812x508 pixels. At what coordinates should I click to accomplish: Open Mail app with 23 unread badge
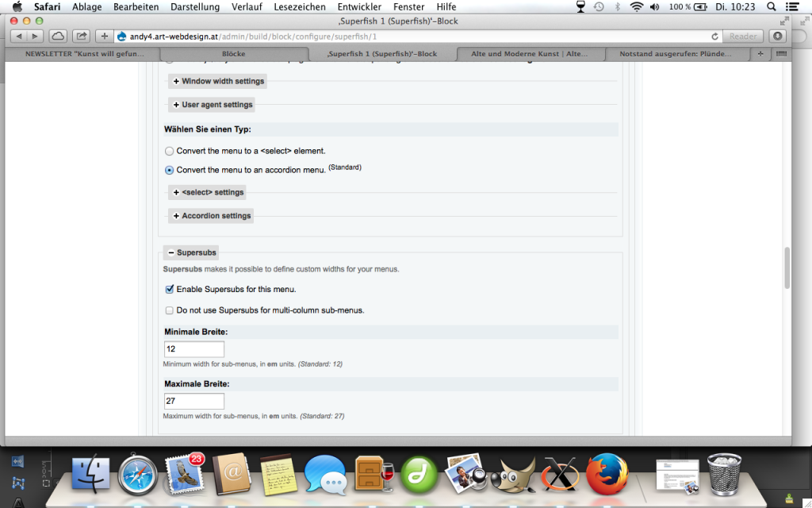point(185,475)
